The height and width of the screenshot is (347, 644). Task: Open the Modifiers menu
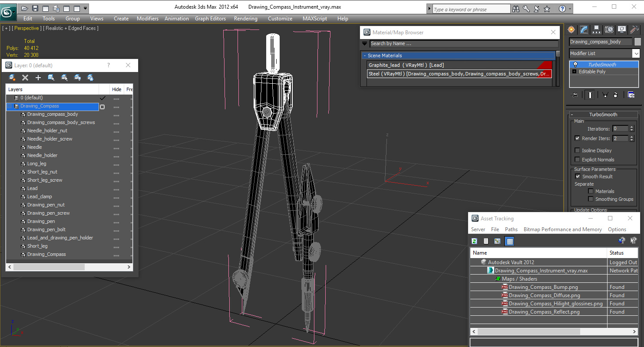point(148,19)
